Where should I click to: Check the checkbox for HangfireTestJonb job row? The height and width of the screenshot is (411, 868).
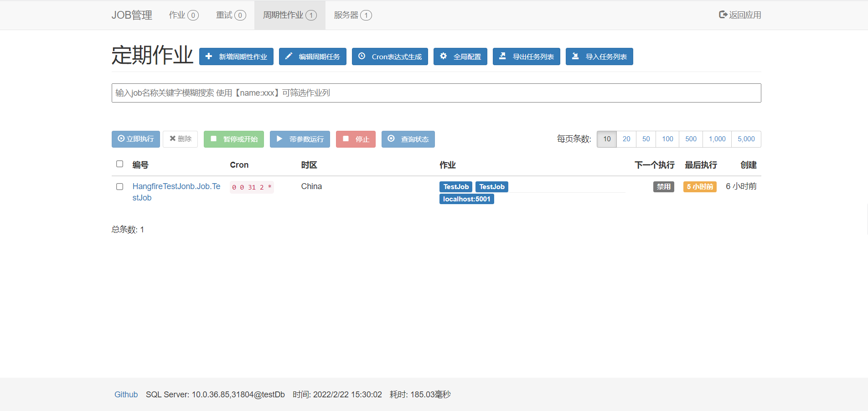119,186
